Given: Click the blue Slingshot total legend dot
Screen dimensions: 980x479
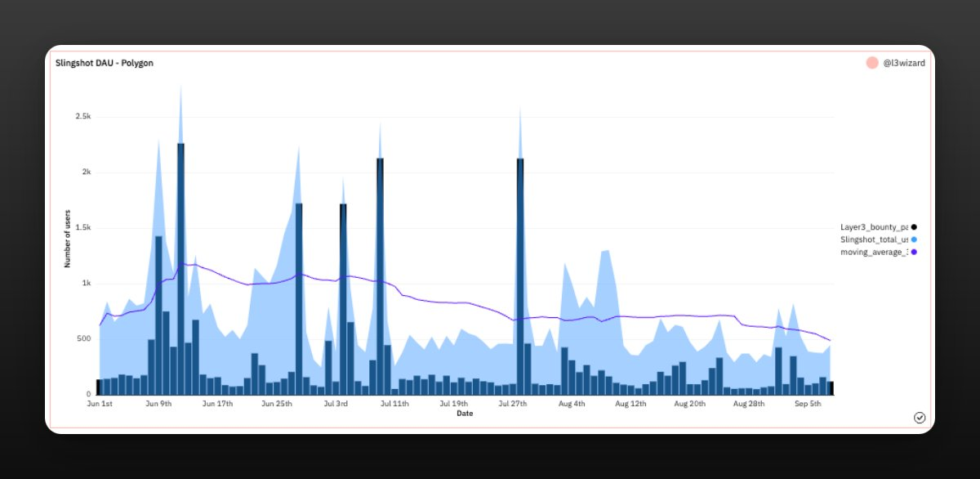Looking at the screenshot, I should (x=914, y=239).
